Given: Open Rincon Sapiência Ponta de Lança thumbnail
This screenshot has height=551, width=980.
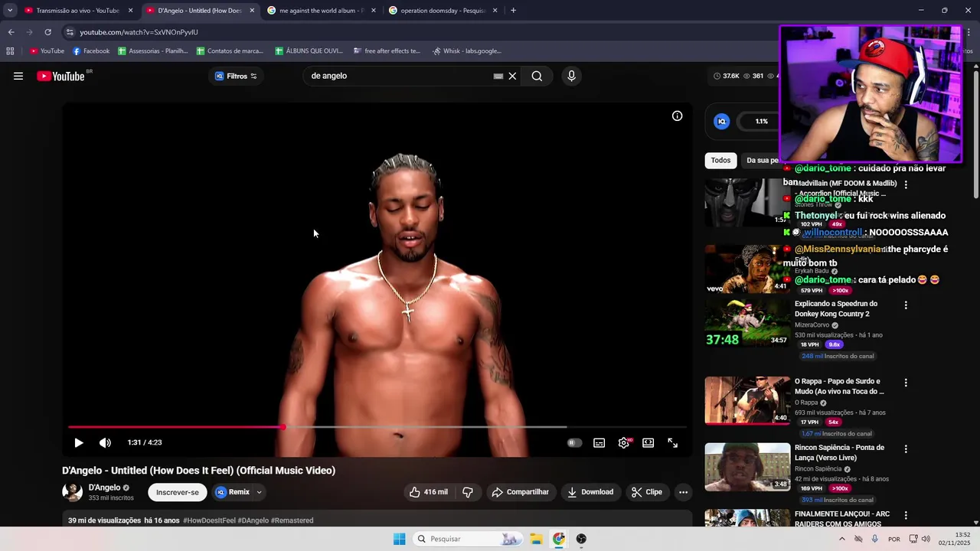Looking at the screenshot, I should (x=747, y=467).
